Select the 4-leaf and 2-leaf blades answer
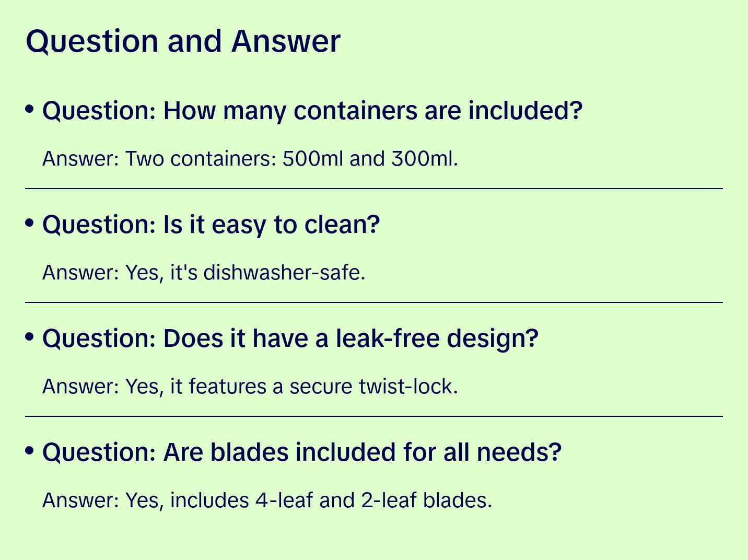 click(267, 500)
